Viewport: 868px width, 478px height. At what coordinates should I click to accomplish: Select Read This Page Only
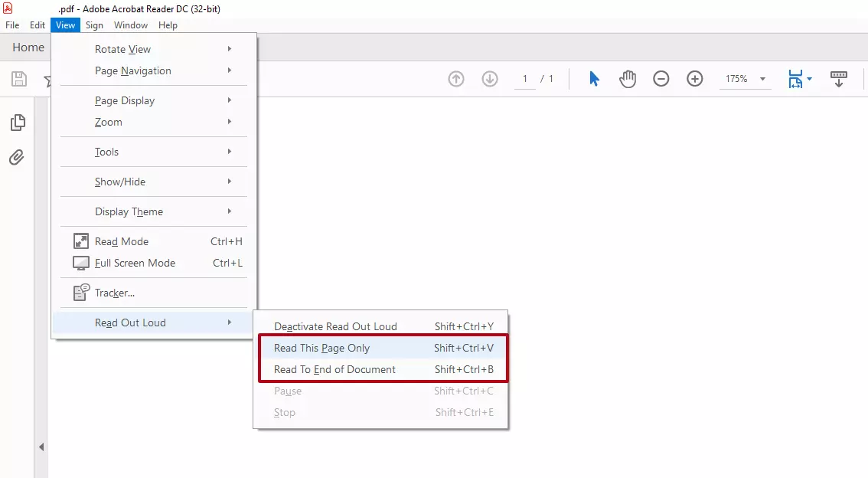click(321, 348)
